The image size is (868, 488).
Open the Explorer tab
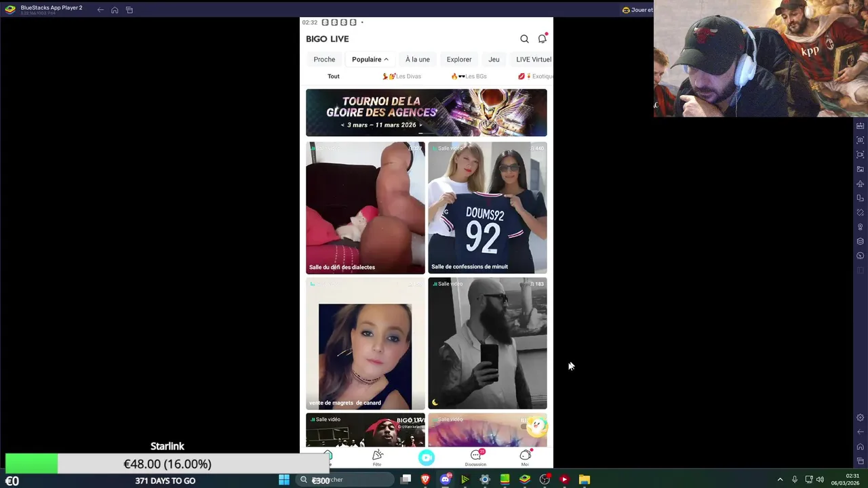(459, 59)
